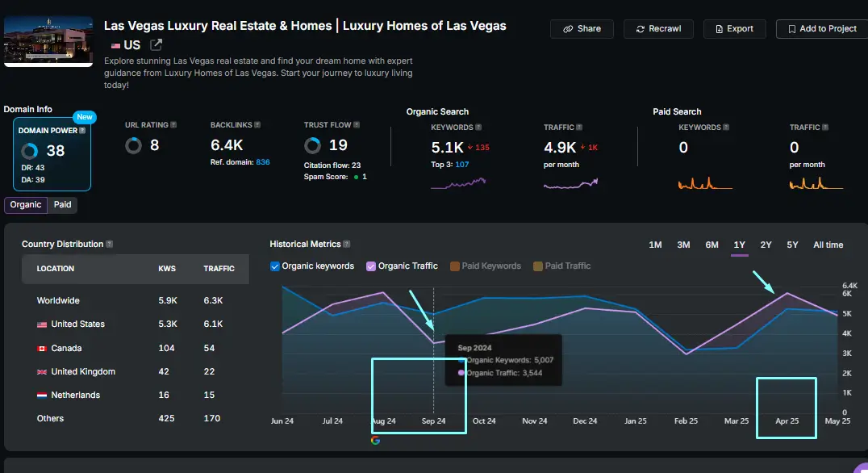Image resolution: width=868 pixels, height=473 pixels.
Task: Click the Organic Search Keywords help icon
Action: [478, 127]
